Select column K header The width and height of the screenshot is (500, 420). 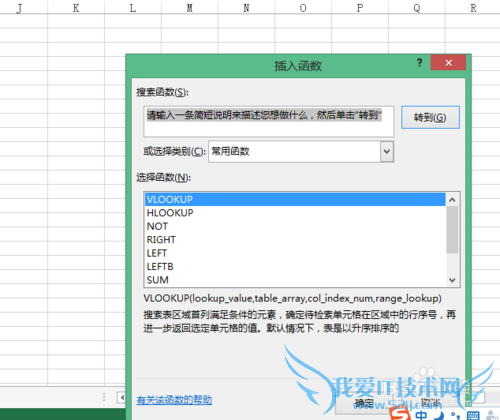76,7
